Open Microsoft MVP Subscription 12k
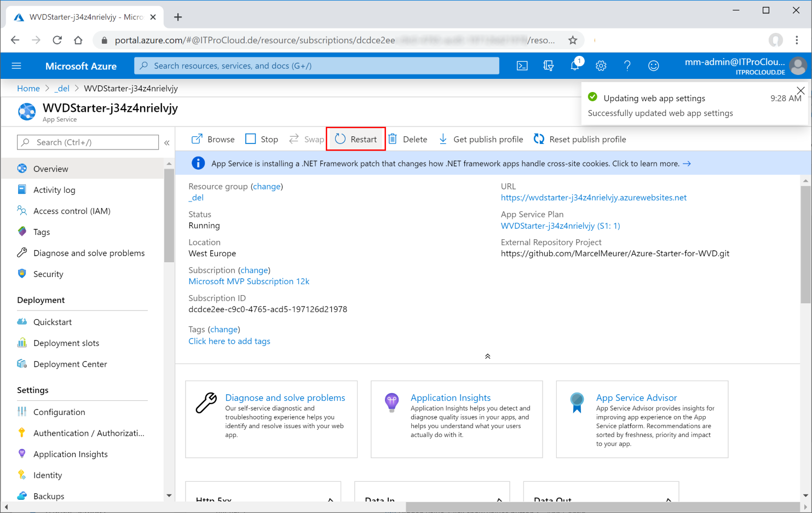This screenshot has width=812, height=513. click(x=249, y=281)
